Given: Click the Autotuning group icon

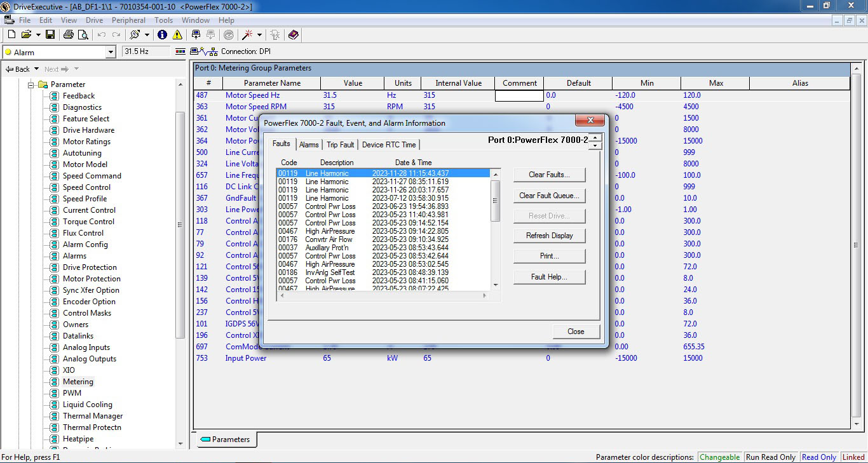Looking at the screenshot, I should point(55,153).
